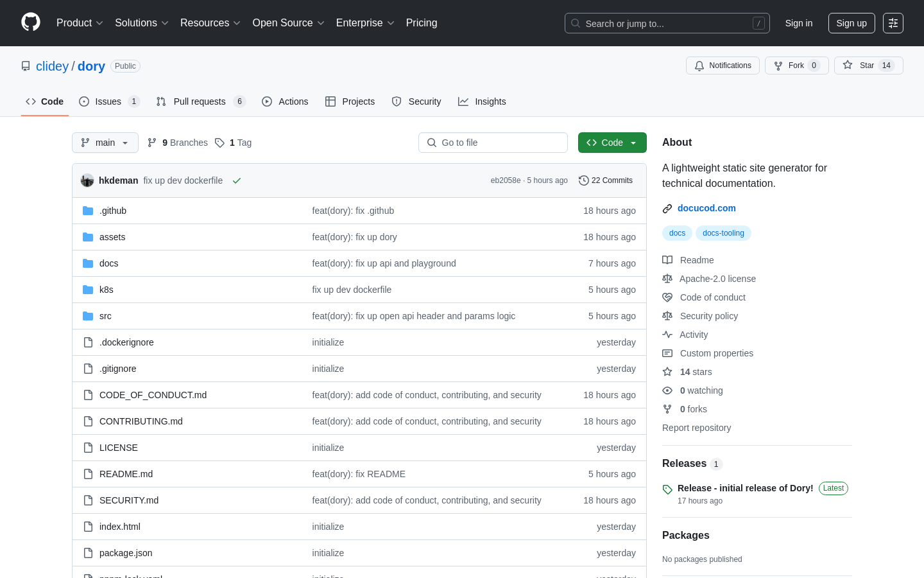This screenshot has width=924, height=578.
Task: Open the GitHub homepage logo
Action: (x=31, y=22)
